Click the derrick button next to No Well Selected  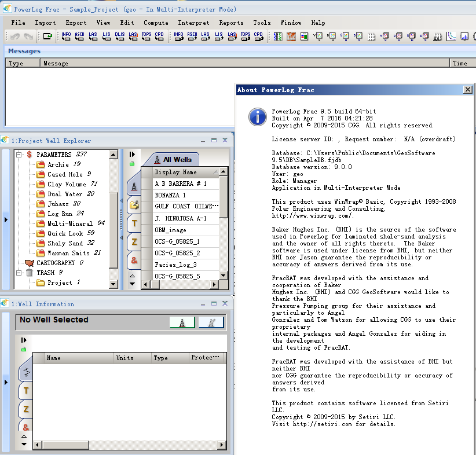click(x=182, y=322)
